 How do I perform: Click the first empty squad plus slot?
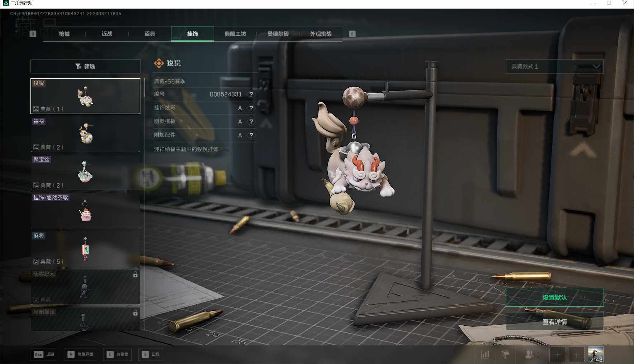[557, 354]
